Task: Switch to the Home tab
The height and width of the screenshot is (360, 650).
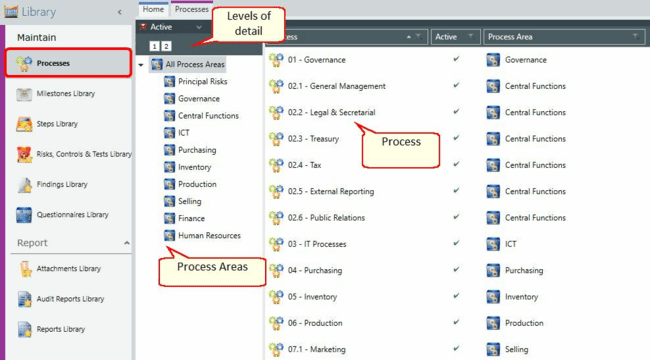Action: point(153,9)
